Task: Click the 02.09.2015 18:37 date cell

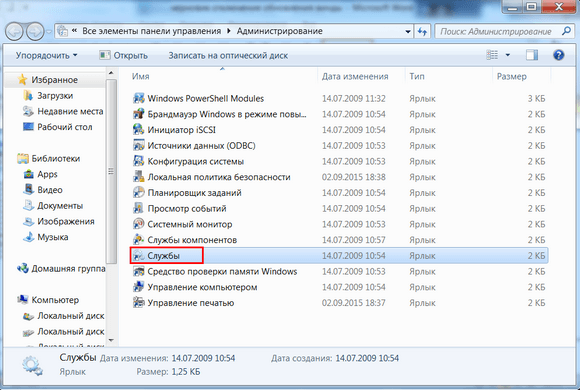Action: pyautogui.click(x=354, y=303)
